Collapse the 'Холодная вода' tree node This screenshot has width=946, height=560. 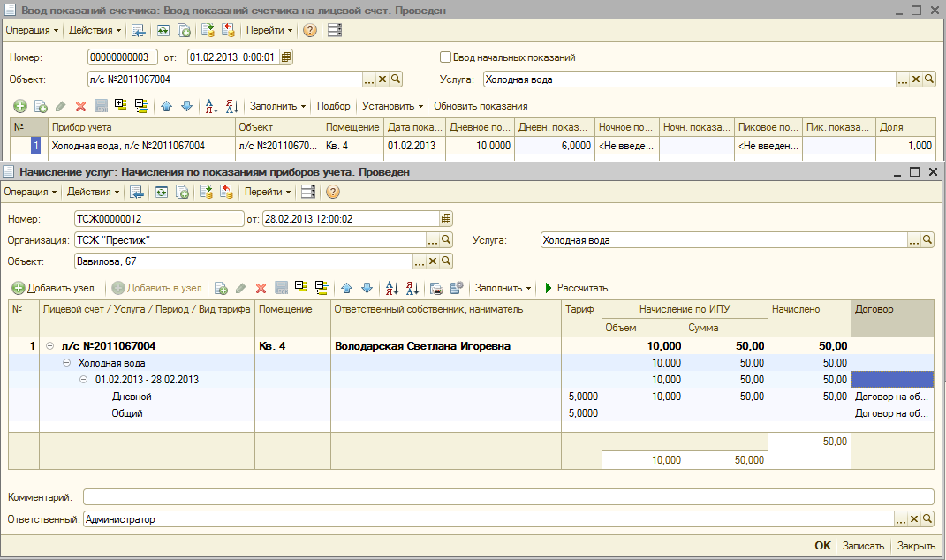point(67,363)
